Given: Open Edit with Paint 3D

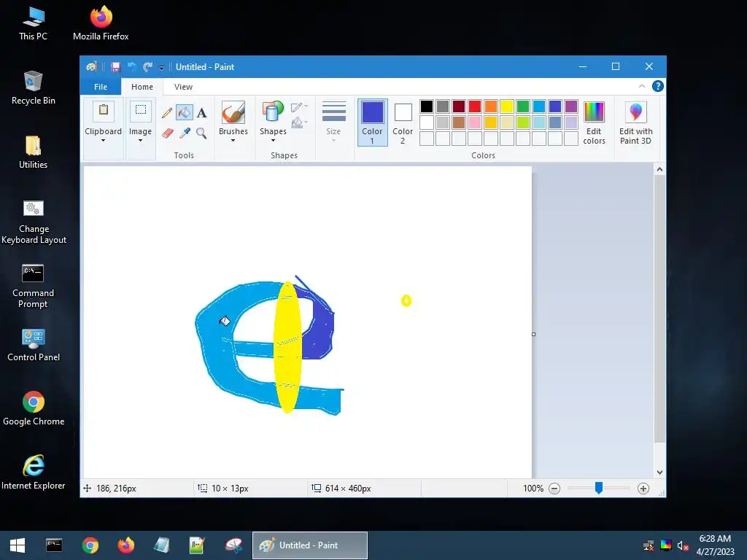Looking at the screenshot, I should (x=635, y=122).
